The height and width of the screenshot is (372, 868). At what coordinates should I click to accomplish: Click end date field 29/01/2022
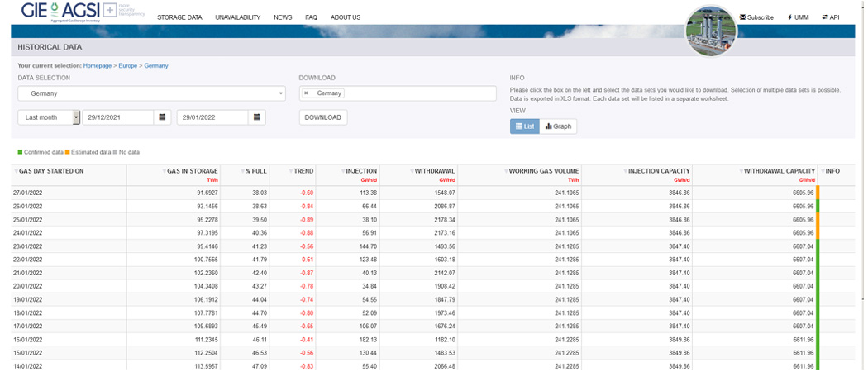tap(212, 117)
